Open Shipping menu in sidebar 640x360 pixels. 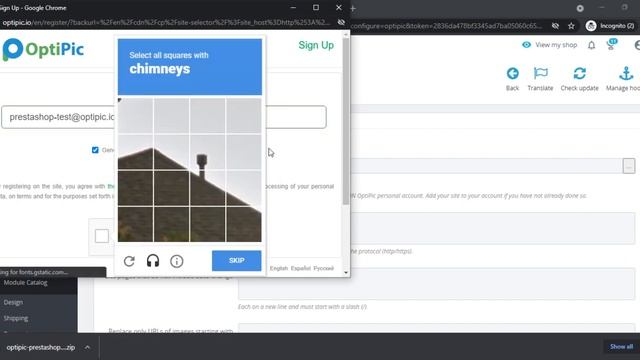pyautogui.click(x=16, y=318)
